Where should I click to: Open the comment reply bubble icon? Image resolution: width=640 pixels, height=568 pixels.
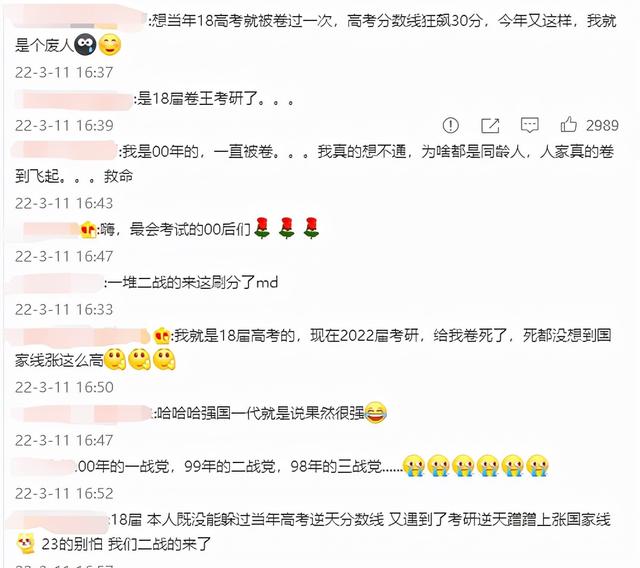pos(530,125)
